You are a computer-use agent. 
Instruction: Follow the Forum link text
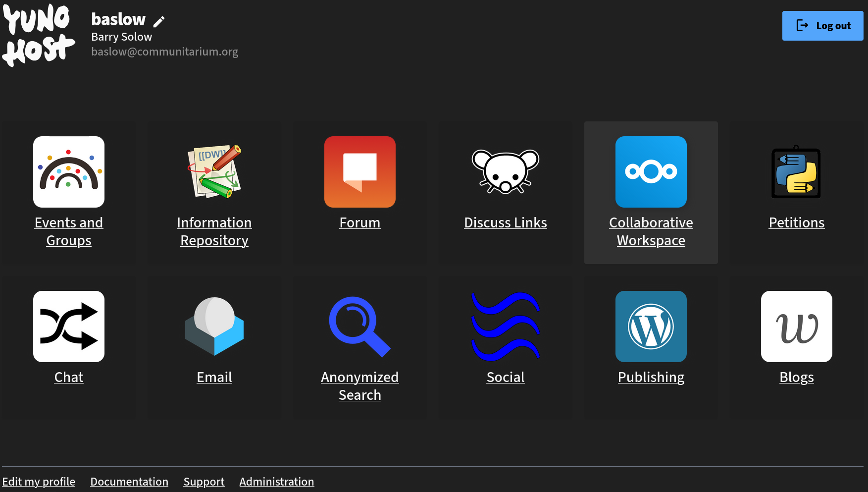(x=360, y=222)
